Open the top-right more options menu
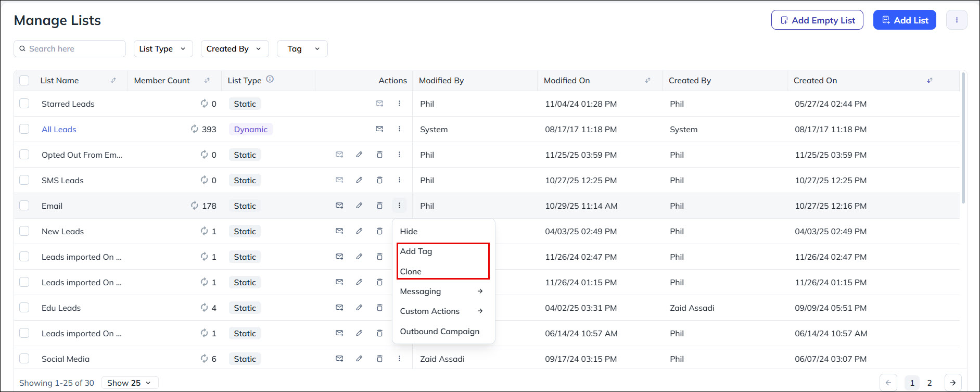Screen dimensions: 980x392 click(x=956, y=20)
